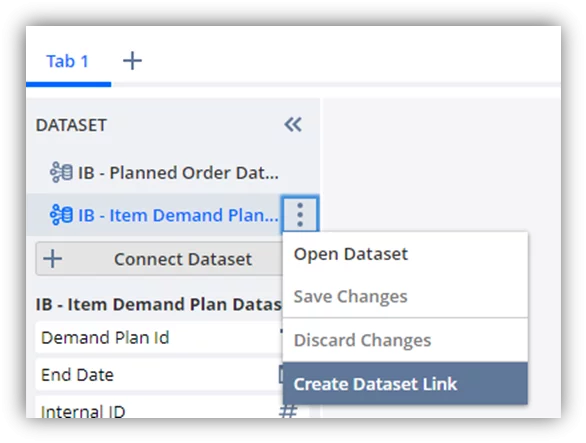Select the Demand Plan Id field

159,338
